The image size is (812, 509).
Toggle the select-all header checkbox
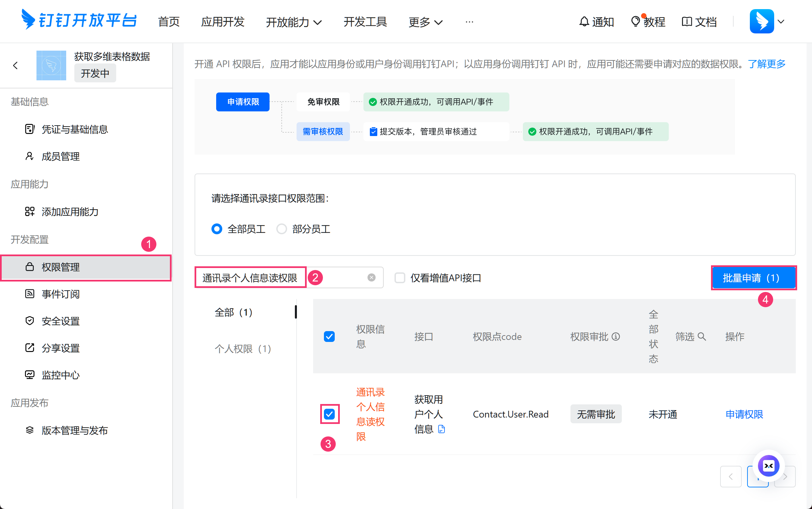click(x=329, y=337)
